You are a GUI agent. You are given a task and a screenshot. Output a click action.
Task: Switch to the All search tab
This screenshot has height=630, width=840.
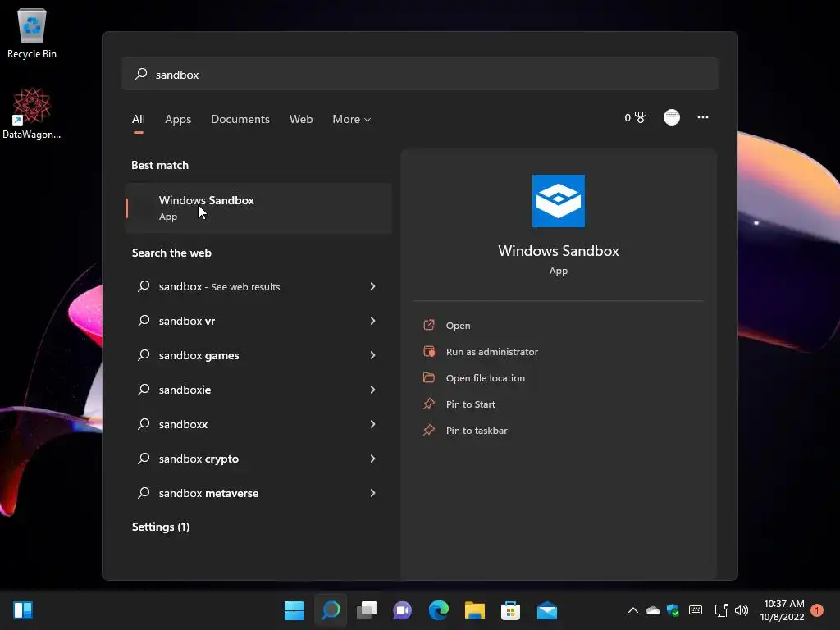(x=138, y=119)
